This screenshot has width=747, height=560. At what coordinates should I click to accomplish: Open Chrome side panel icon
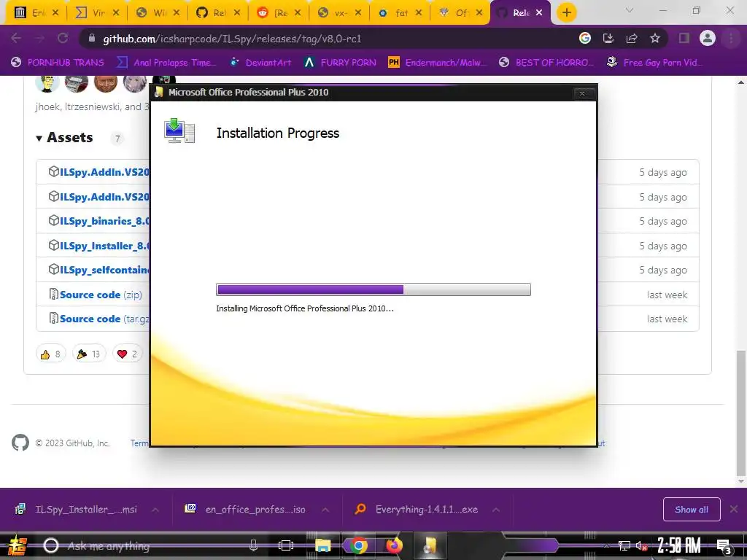click(x=684, y=39)
